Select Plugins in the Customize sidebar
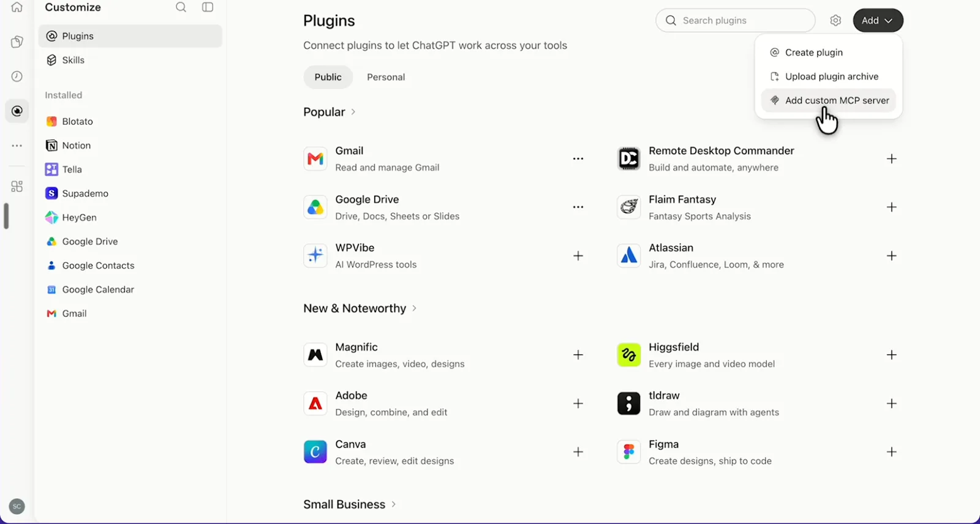 pyautogui.click(x=130, y=36)
